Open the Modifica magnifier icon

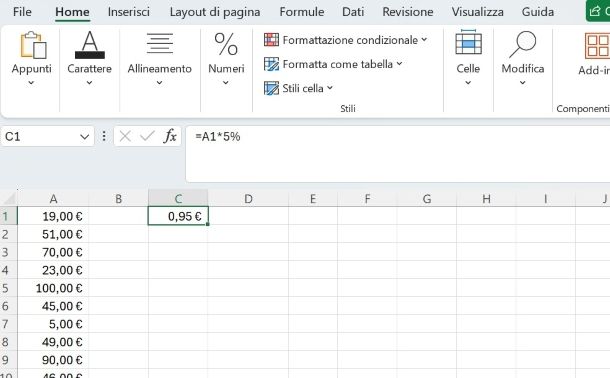tap(522, 44)
